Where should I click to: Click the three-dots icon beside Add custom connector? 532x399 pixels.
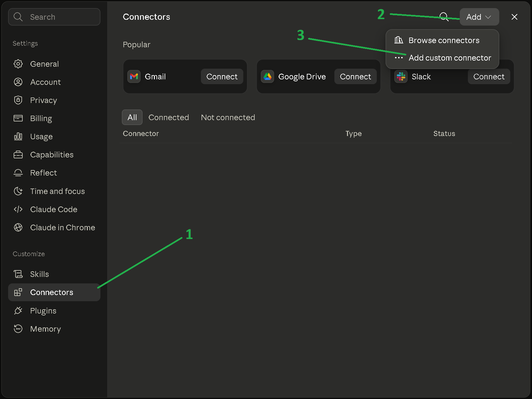399,58
